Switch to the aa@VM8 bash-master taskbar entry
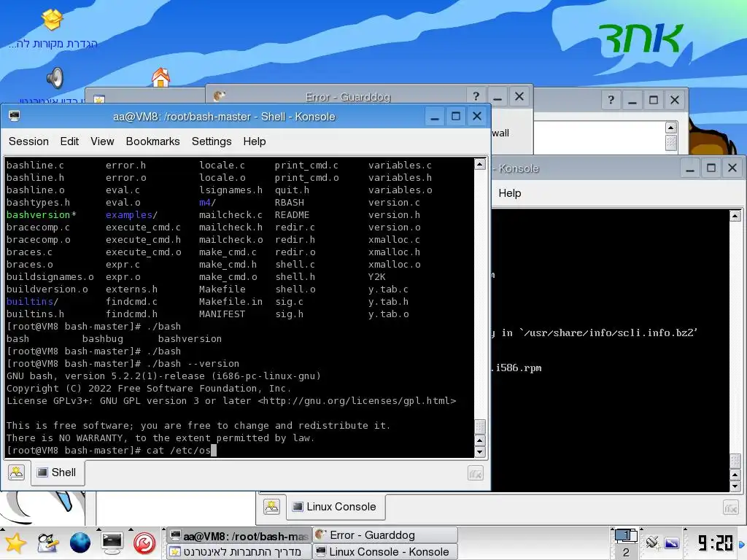The height and width of the screenshot is (560, 747). [239, 536]
